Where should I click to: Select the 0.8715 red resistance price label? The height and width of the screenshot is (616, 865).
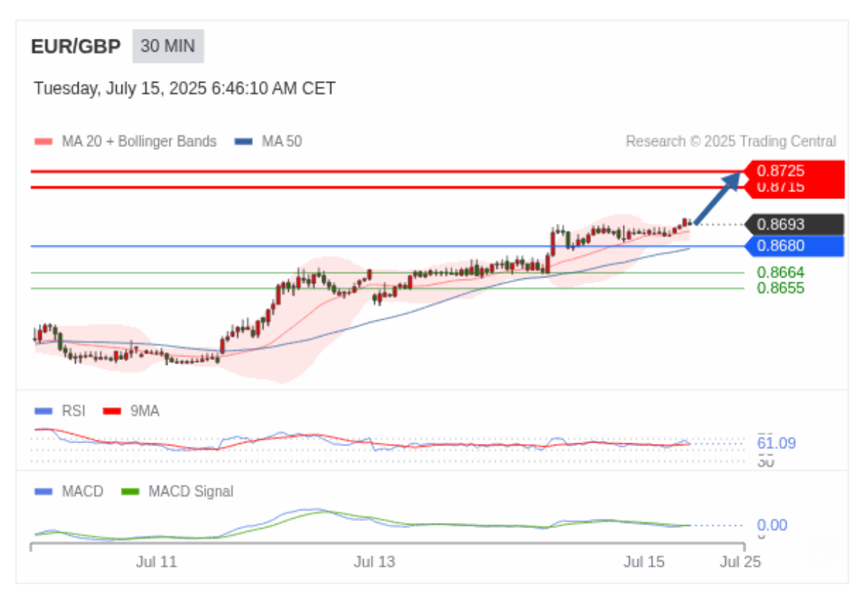[x=793, y=189]
